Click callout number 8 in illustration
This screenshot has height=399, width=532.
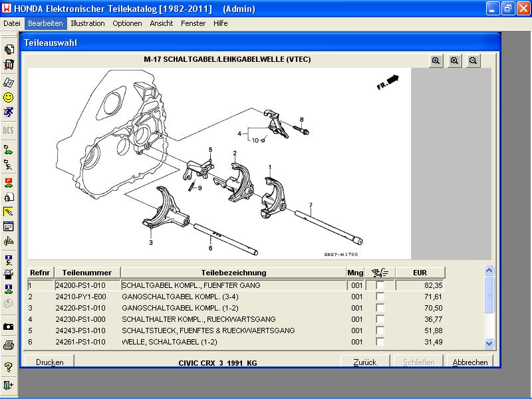302,120
